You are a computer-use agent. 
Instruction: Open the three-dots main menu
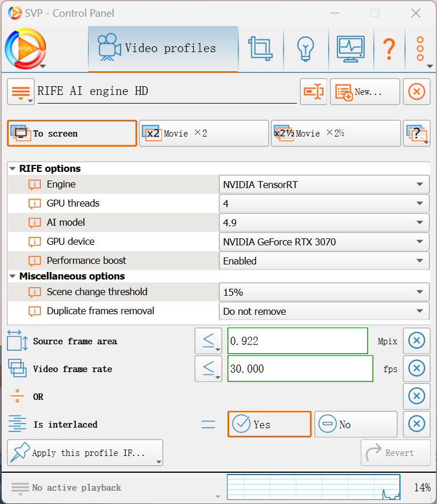click(421, 49)
